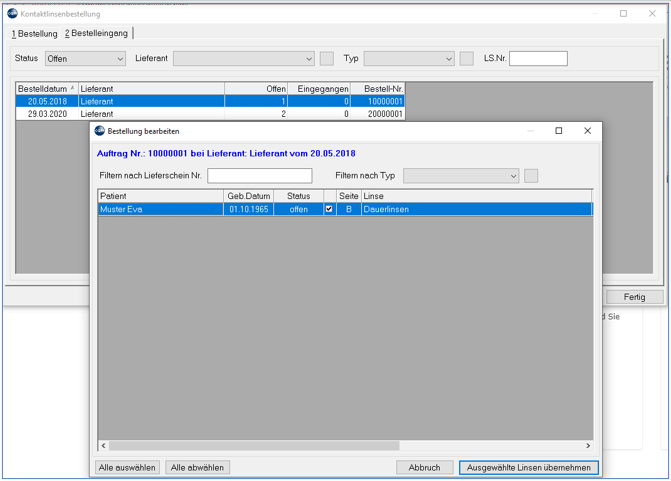Click the Eingegangen column header

[x=319, y=89]
